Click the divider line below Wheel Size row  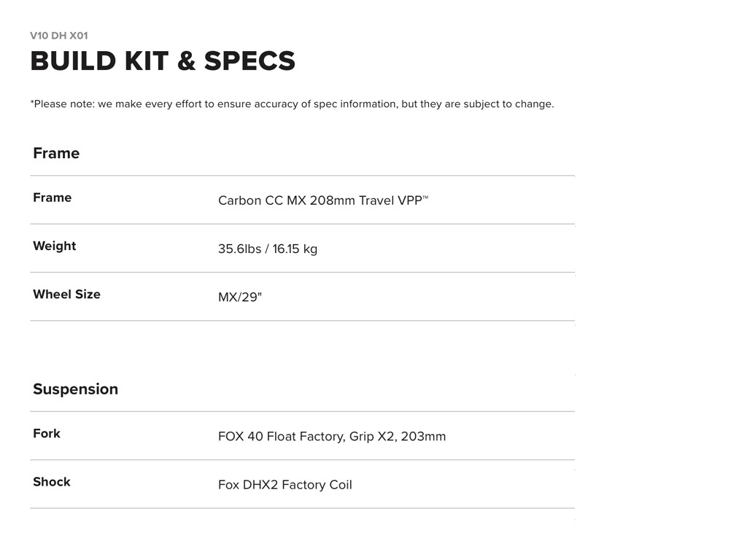(x=302, y=321)
